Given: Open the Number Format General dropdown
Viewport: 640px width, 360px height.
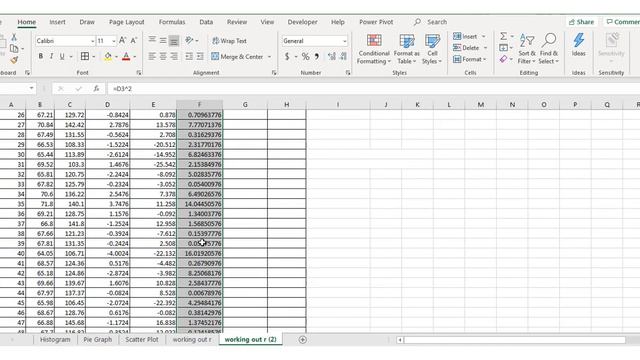Looking at the screenshot, I should 344,41.
